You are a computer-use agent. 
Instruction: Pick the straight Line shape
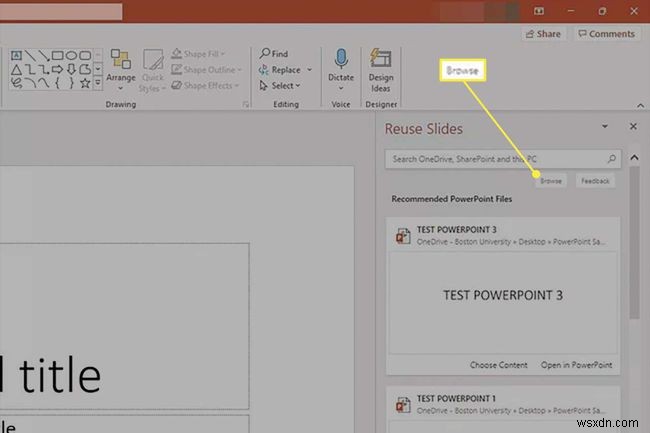[30, 55]
